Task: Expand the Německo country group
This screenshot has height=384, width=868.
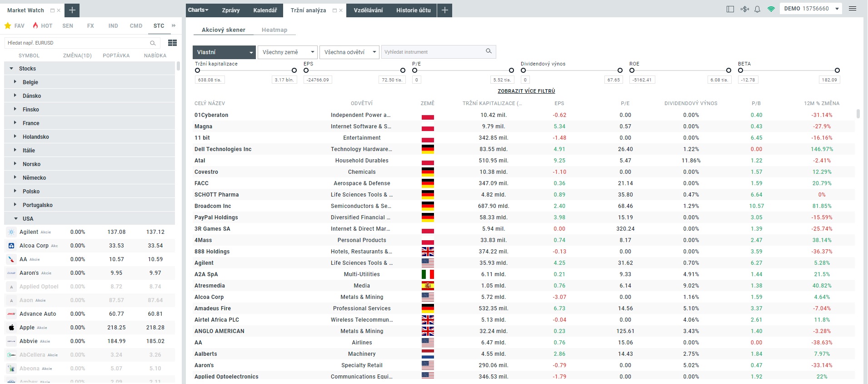Action: (15, 177)
